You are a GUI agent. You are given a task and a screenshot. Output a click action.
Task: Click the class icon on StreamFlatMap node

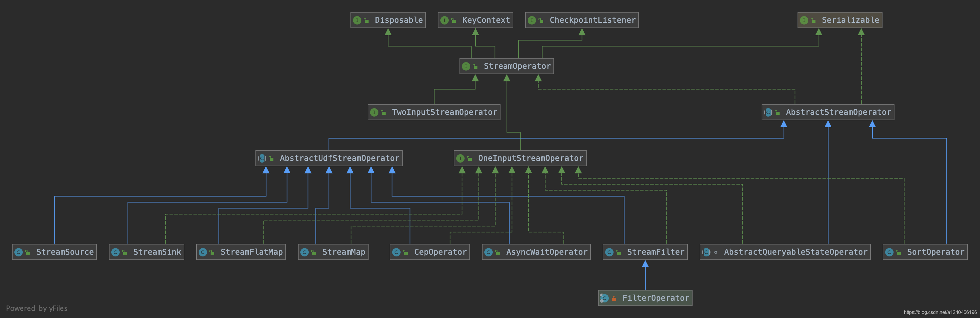203,252
